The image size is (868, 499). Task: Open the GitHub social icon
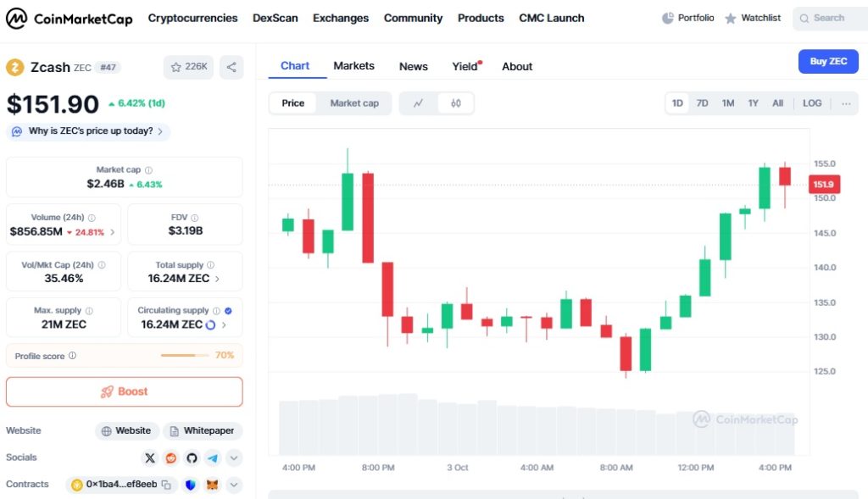tap(192, 457)
